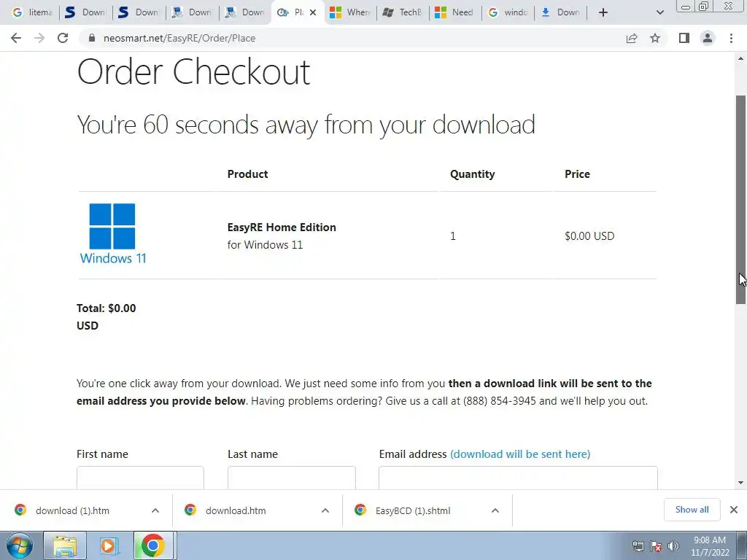Switch to the last Down tab

(x=561, y=12)
